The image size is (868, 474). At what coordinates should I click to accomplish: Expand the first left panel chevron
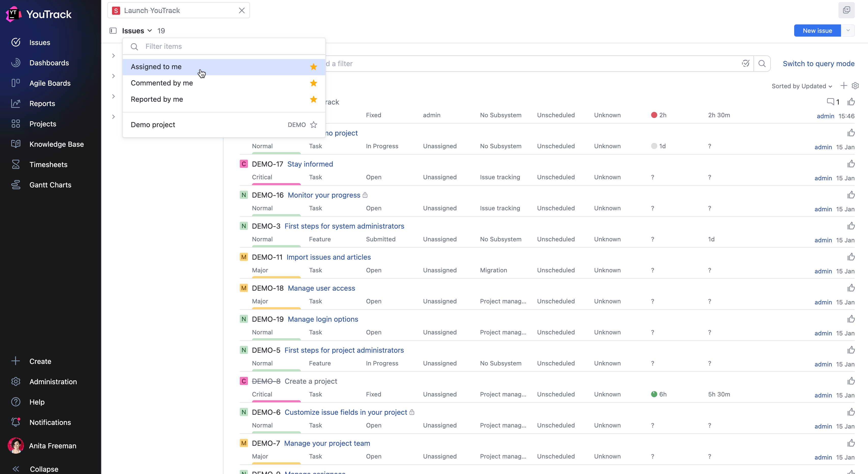114,55
